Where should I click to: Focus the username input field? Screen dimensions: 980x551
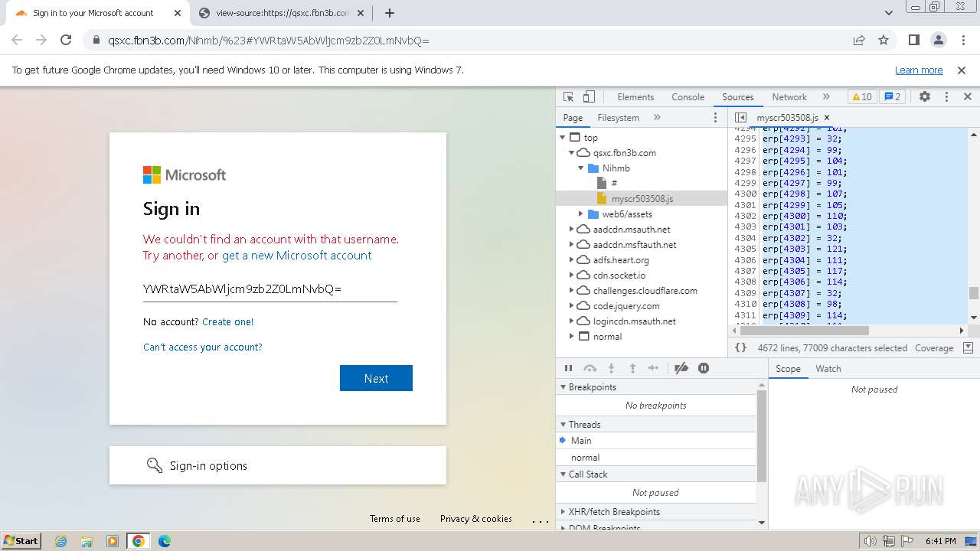(269, 289)
